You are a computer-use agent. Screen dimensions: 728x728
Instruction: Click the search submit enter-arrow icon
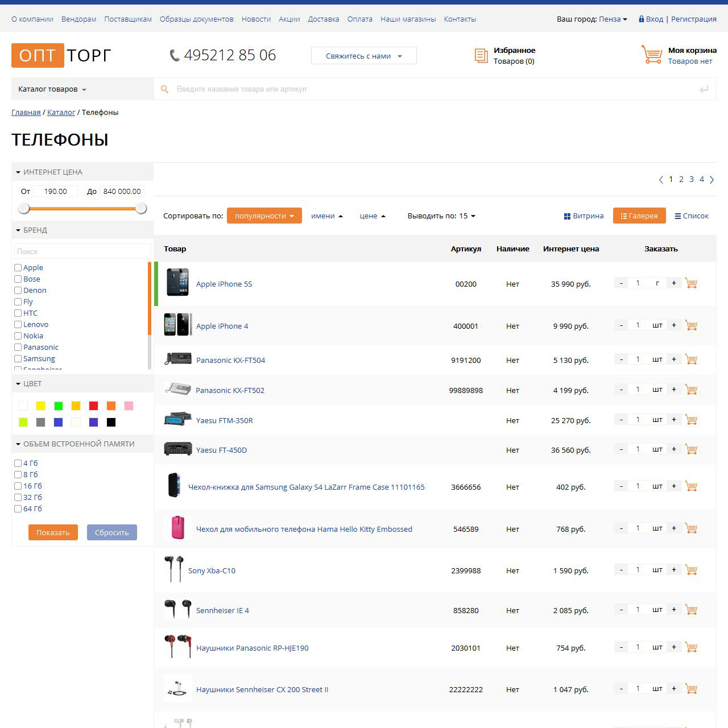coord(704,89)
